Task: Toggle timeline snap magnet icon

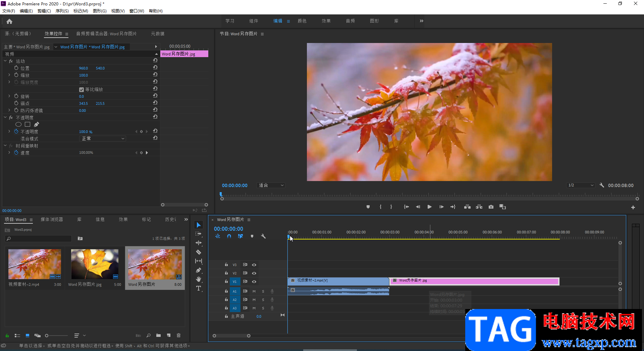Action: coord(229,236)
